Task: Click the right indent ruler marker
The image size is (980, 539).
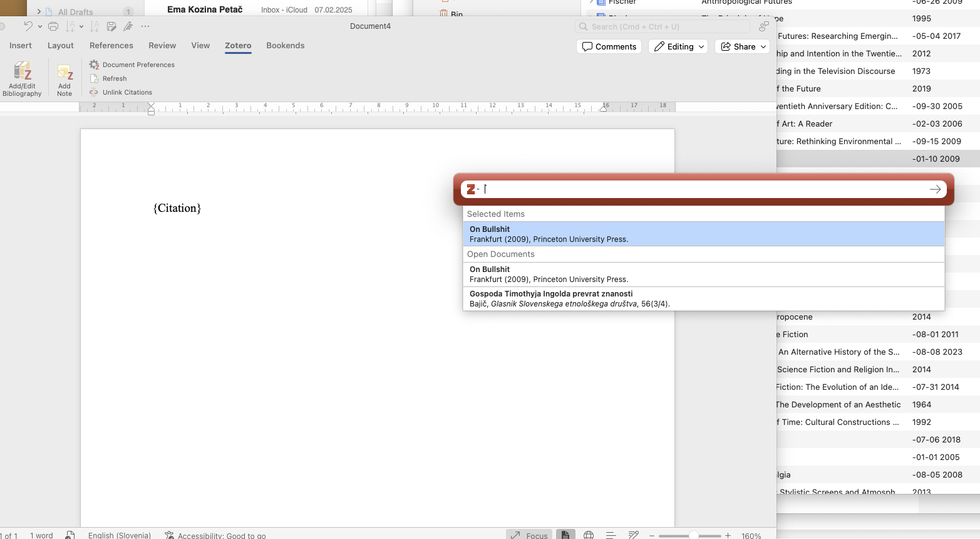Action: point(603,109)
